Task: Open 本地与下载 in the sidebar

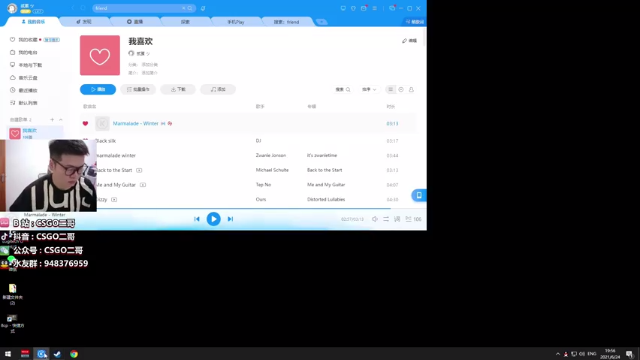Action: click(30, 65)
